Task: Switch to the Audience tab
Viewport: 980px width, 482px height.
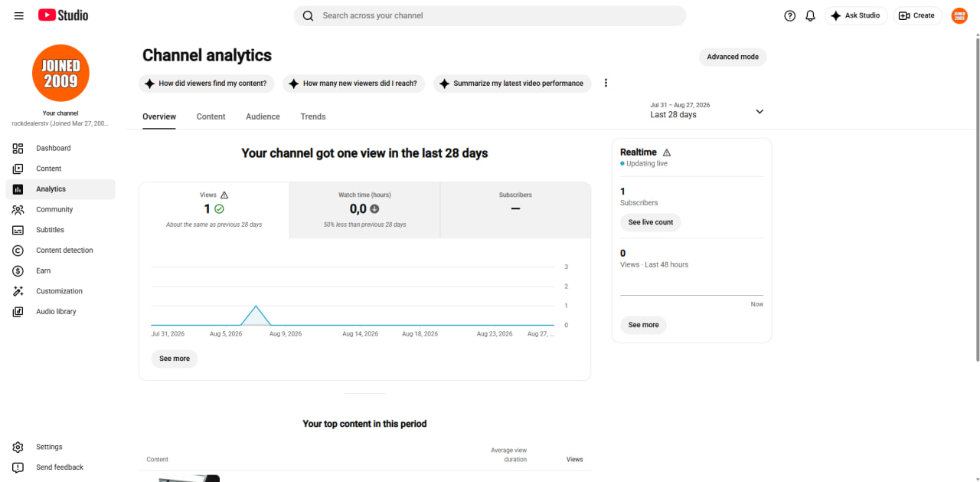Action: (x=263, y=116)
